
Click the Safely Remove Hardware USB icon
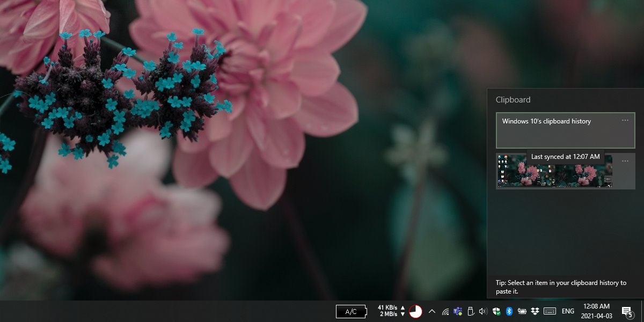[x=470, y=311]
